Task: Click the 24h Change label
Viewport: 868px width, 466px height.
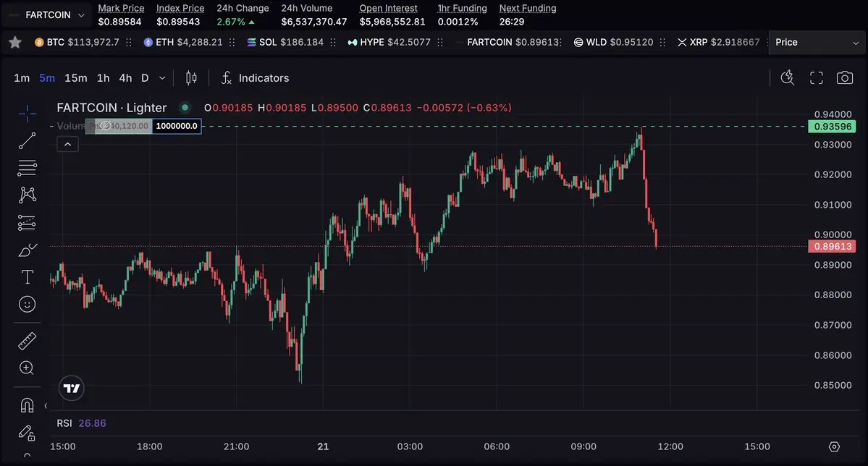Action: tap(243, 8)
